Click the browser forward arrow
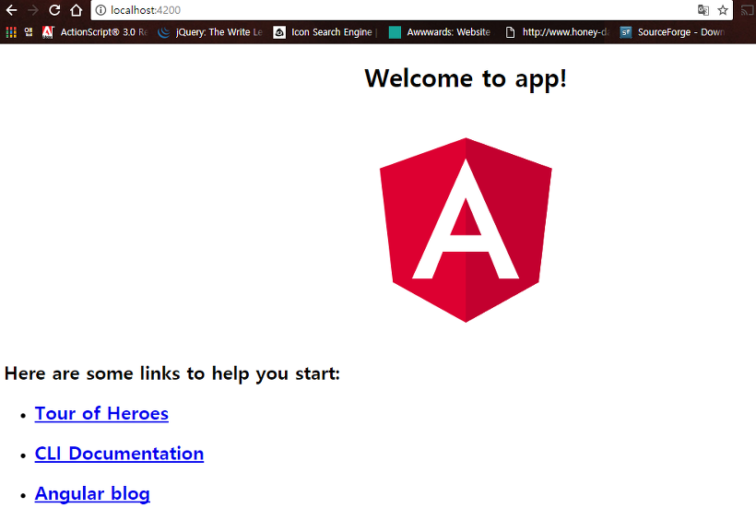The width and height of the screenshot is (756, 532). pyautogui.click(x=33, y=10)
